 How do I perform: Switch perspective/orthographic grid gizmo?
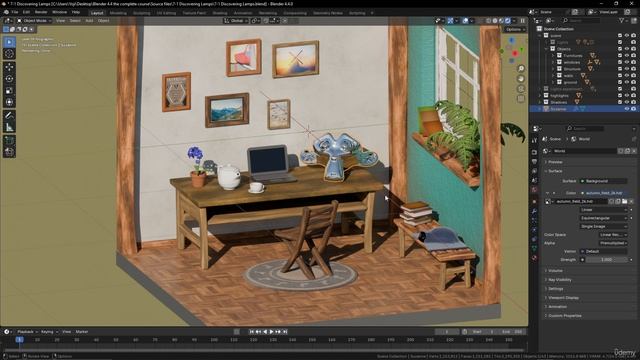click(x=521, y=98)
